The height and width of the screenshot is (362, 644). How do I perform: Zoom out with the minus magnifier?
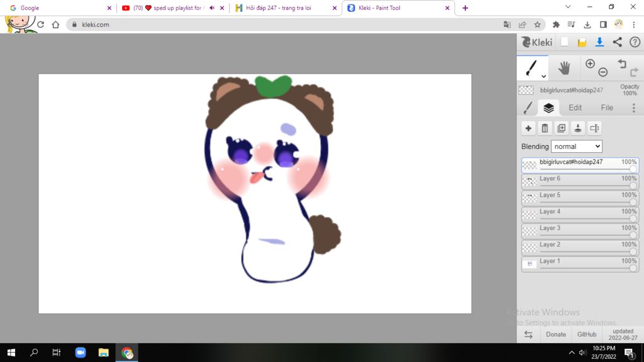(x=603, y=72)
